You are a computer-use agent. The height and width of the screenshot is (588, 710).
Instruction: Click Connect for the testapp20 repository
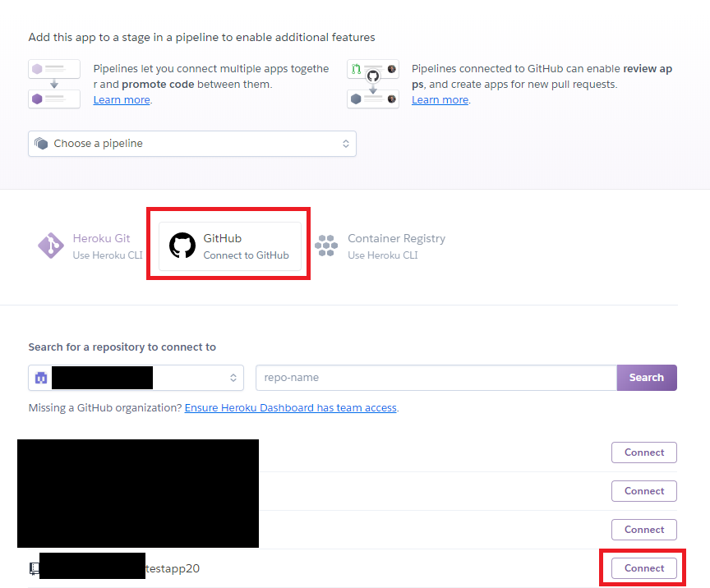(644, 568)
